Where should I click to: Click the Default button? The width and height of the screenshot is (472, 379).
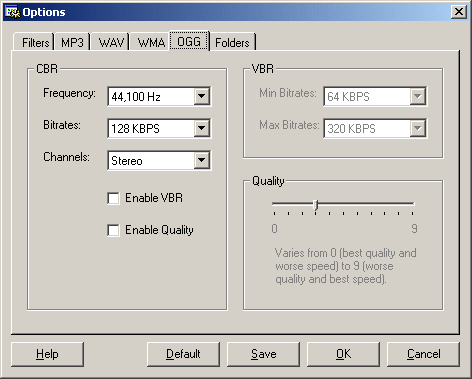point(183,354)
